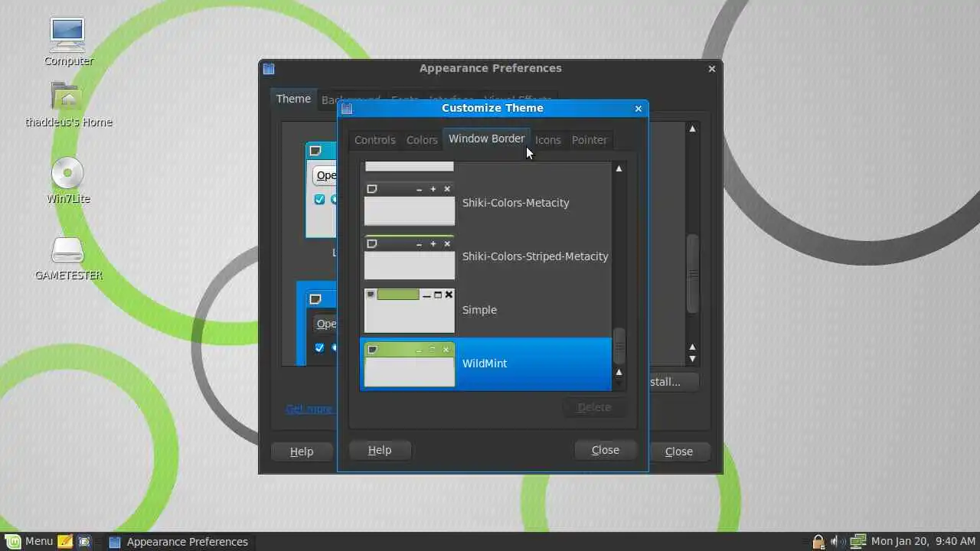Click Close button in Appearance Preferences window
The image size is (980, 551).
click(679, 452)
